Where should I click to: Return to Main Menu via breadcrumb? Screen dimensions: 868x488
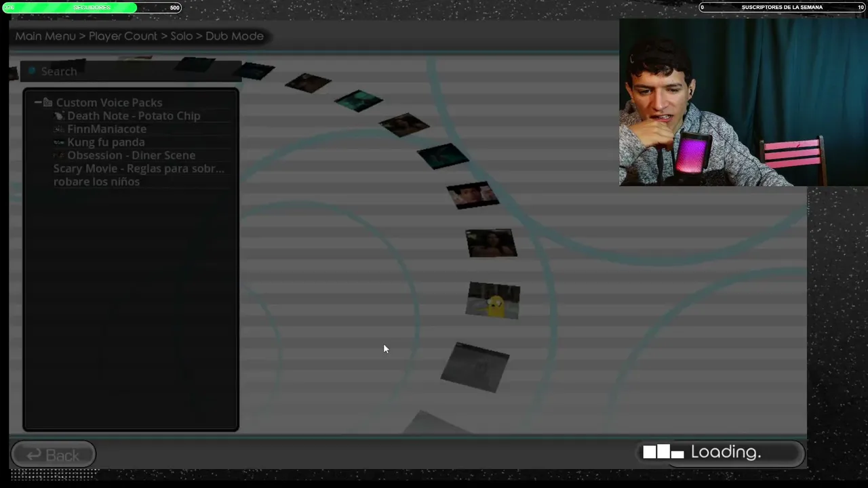45,36
